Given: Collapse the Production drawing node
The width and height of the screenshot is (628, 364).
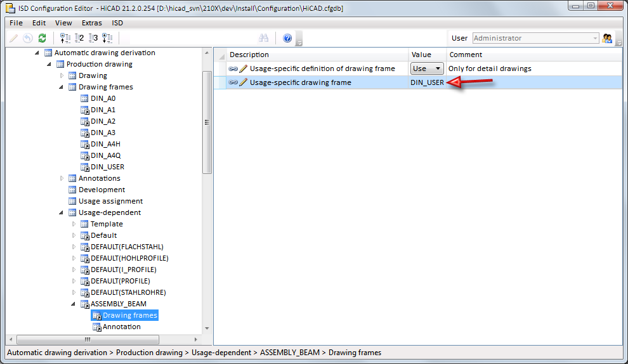Looking at the screenshot, I should coord(49,64).
